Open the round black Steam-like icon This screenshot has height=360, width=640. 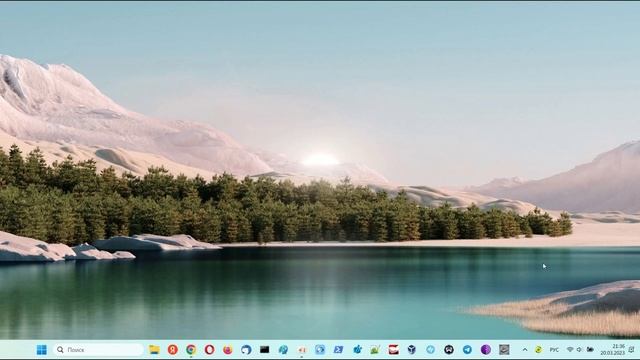click(449, 350)
